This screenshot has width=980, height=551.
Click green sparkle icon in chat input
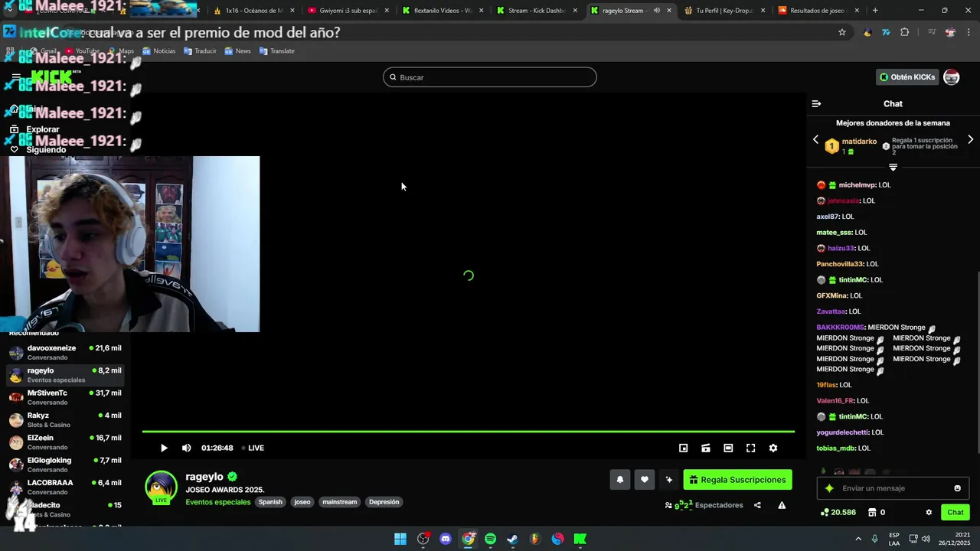pyautogui.click(x=829, y=488)
